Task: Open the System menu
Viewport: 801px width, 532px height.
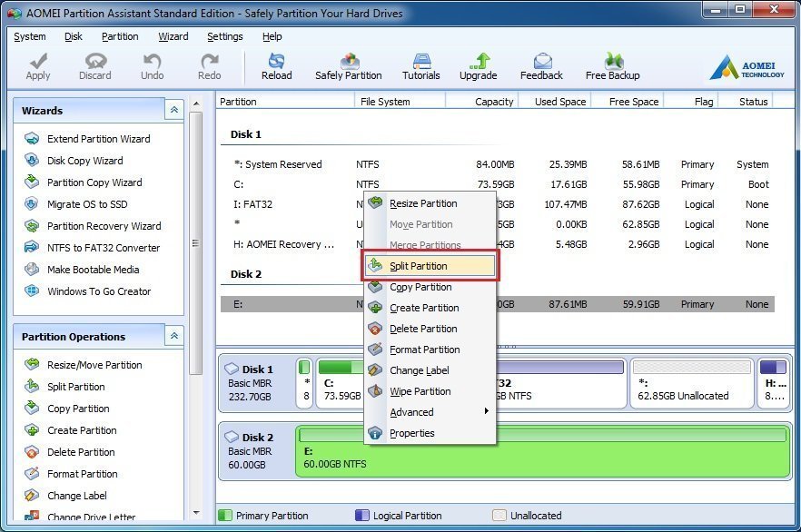Action: tap(30, 36)
